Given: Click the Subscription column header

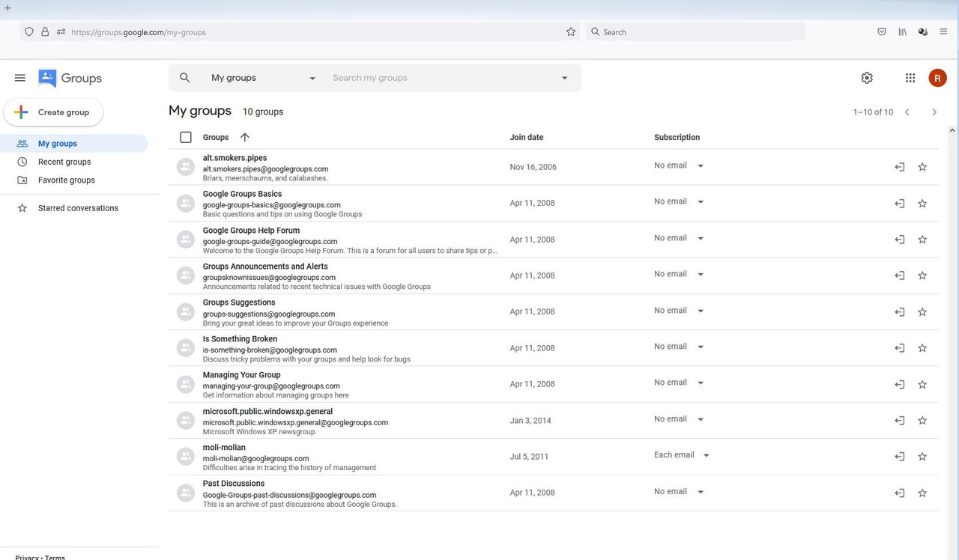Looking at the screenshot, I should point(677,138).
